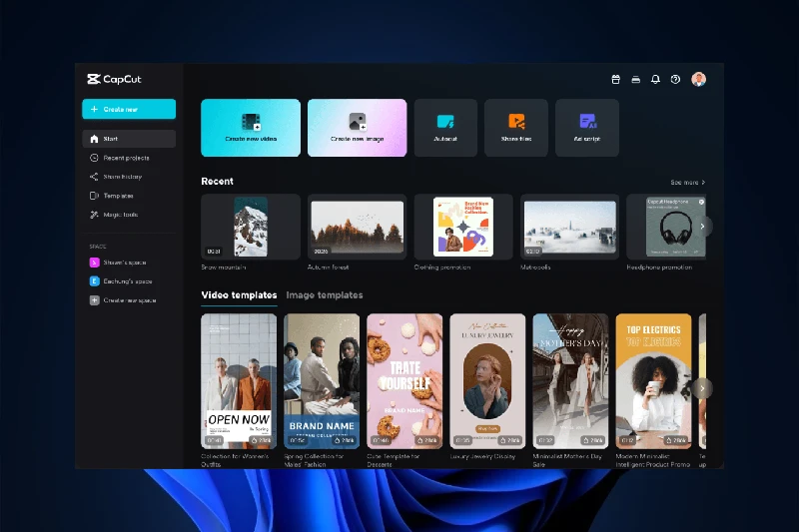Click the home icon beside Start

pyautogui.click(x=94, y=139)
